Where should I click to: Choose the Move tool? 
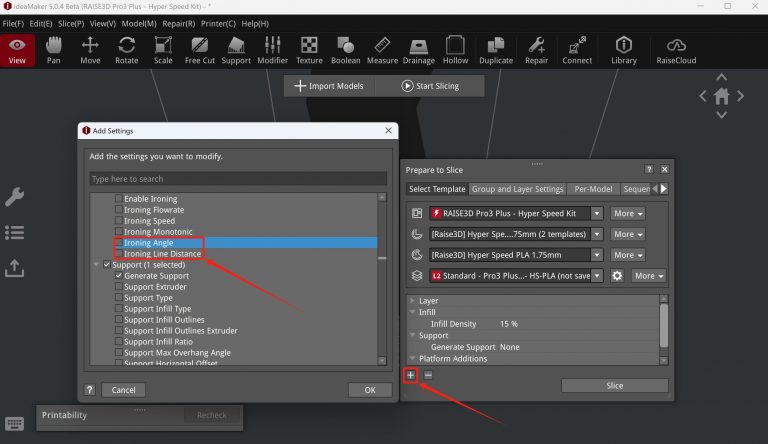(x=90, y=50)
